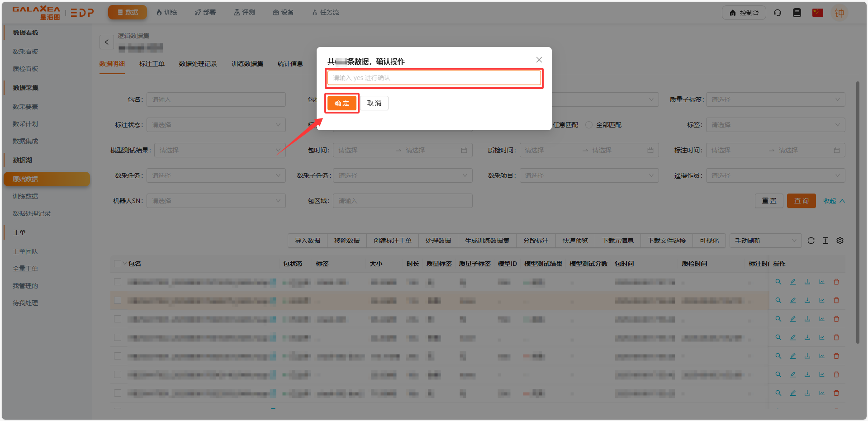Check the first data row checkbox

click(x=118, y=282)
